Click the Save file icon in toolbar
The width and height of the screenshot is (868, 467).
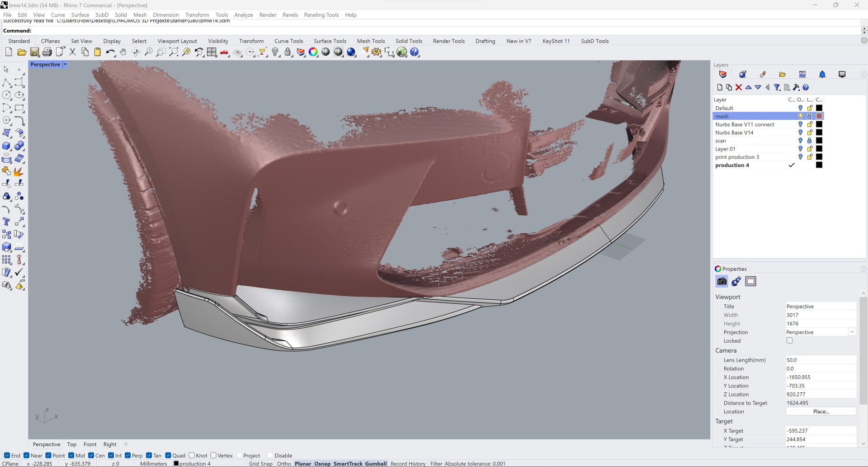[x=34, y=52]
